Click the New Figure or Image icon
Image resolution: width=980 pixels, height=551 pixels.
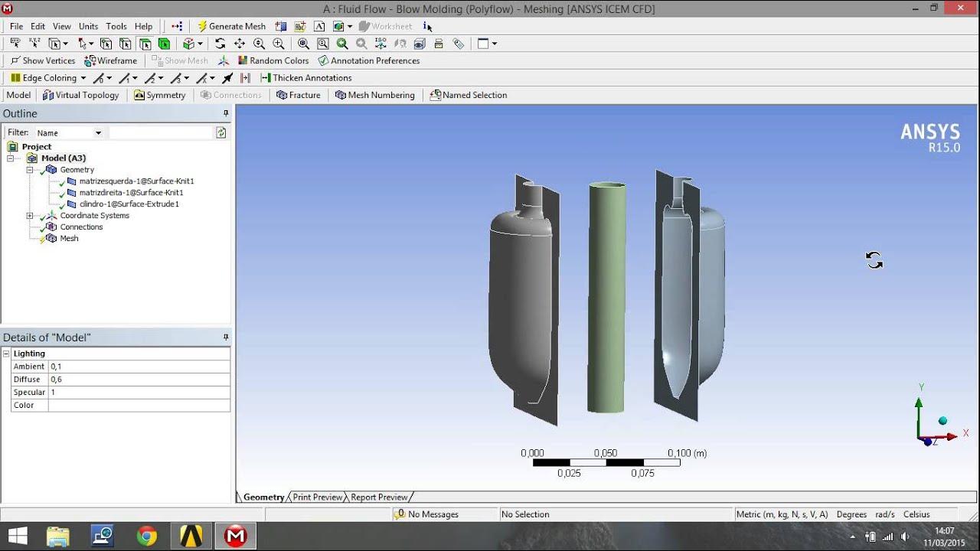[x=338, y=26]
